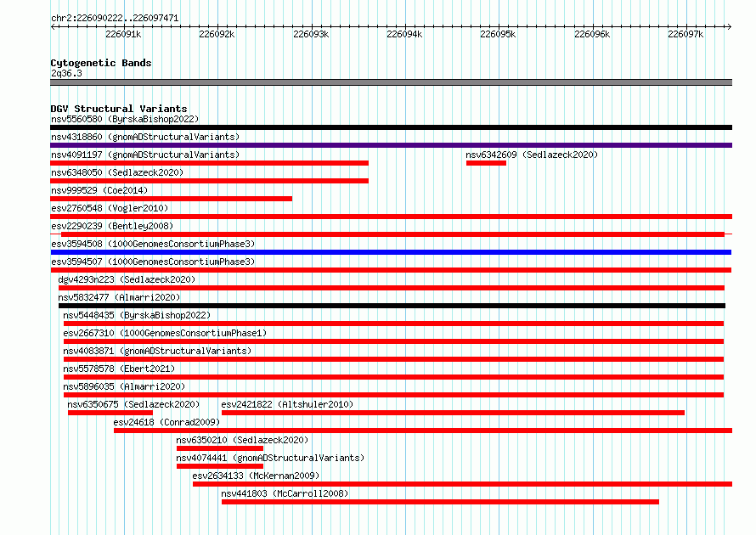The image size is (756, 535).
Task: Open nsv4074441 (gnomADStructuralVariants) label
Action: pos(270,458)
